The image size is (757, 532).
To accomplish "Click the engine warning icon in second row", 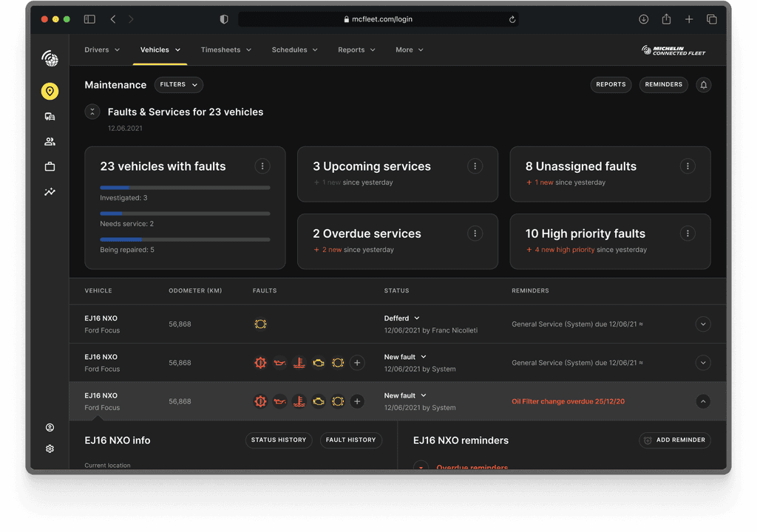I will [318, 363].
